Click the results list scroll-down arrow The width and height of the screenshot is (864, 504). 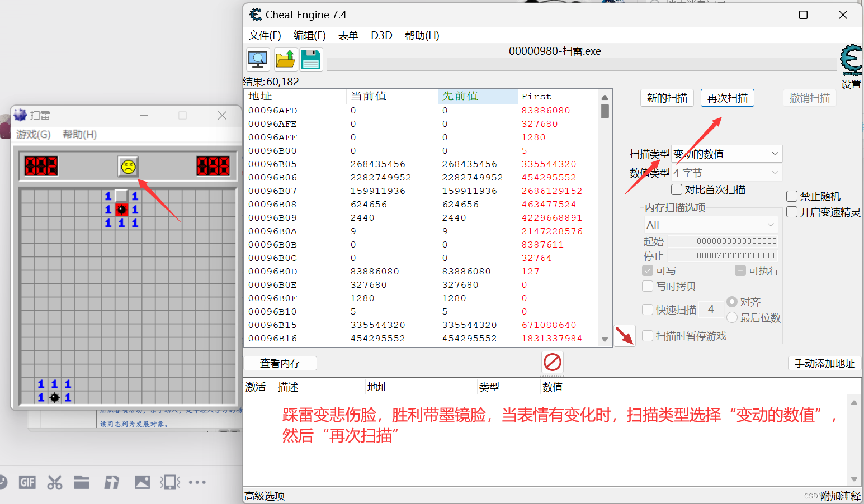(x=605, y=339)
